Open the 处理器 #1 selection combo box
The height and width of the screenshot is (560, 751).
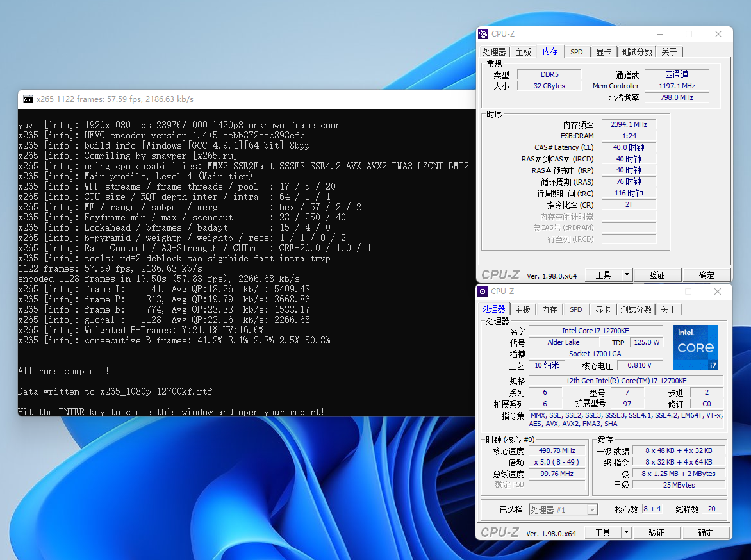563,509
